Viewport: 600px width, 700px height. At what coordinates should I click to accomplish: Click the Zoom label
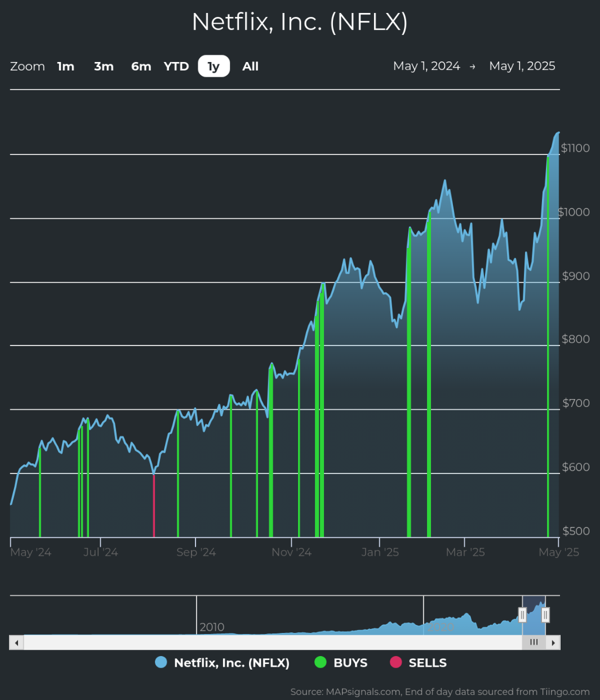pos(28,67)
